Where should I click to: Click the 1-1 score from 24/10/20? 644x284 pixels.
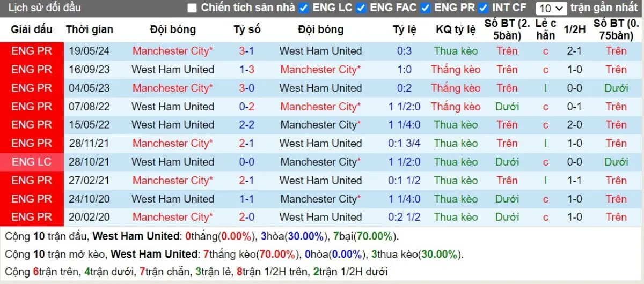[247, 199]
